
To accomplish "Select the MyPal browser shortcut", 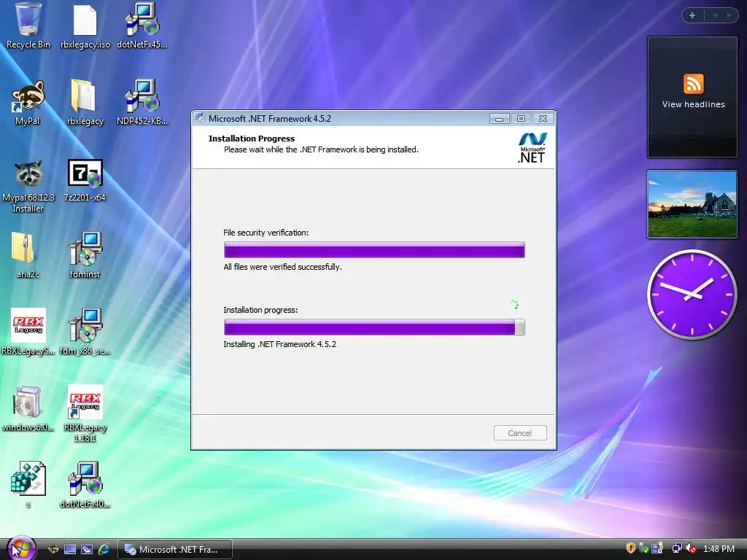I will (x=28, y=102).
